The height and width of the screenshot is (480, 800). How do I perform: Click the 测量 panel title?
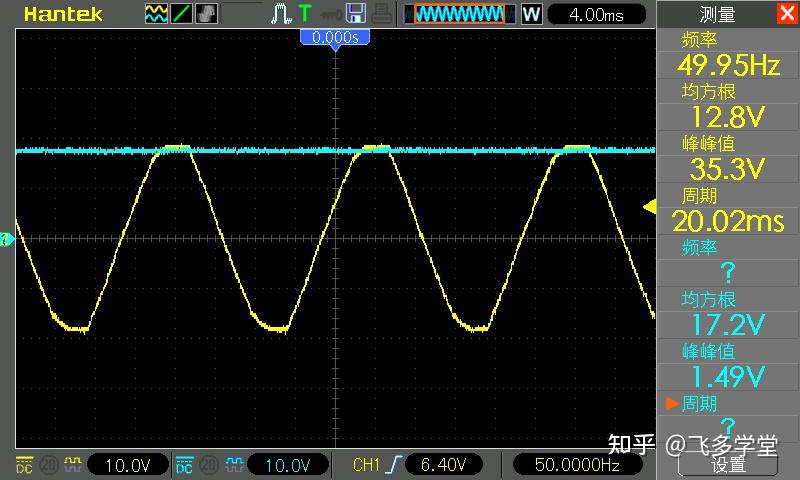[717, 14]
